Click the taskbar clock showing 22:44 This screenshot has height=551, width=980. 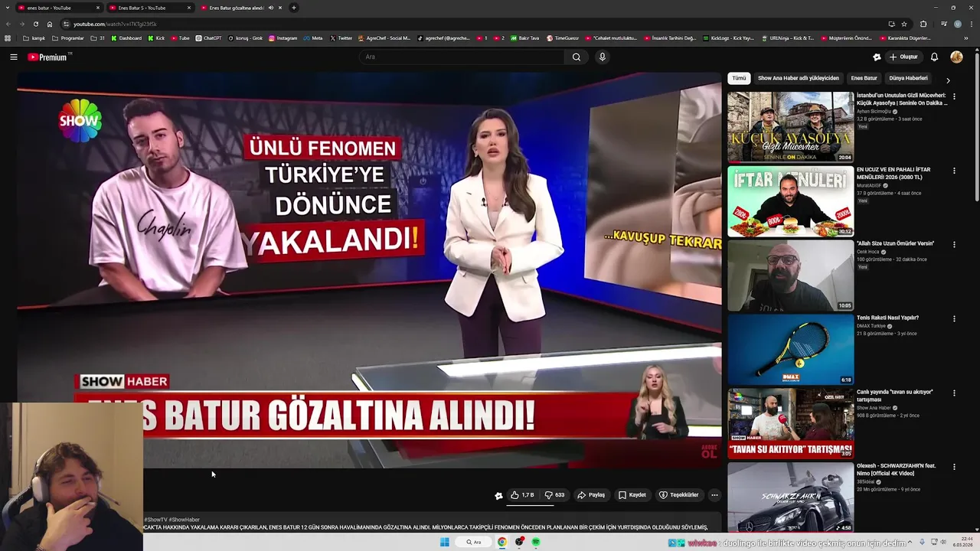click(x=962, y=542)
